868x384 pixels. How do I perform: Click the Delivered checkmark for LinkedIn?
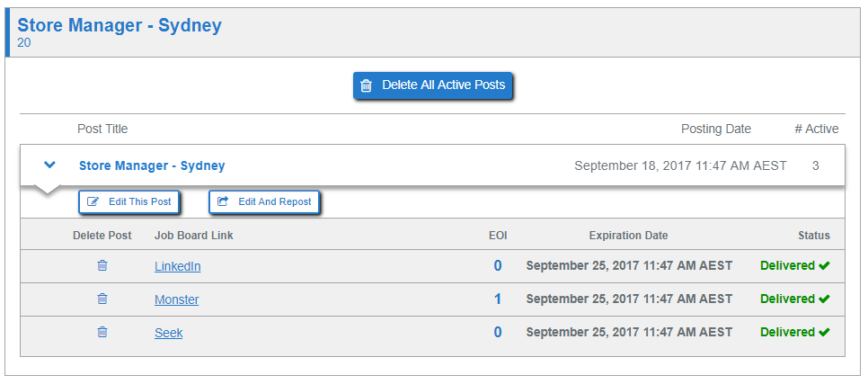[x=824, y=266]
